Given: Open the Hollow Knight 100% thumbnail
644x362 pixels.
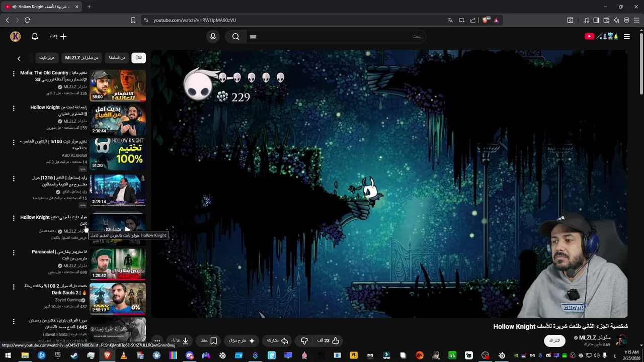Looking at the screenshot, I should pyautogui.click(x=118, y=154).
